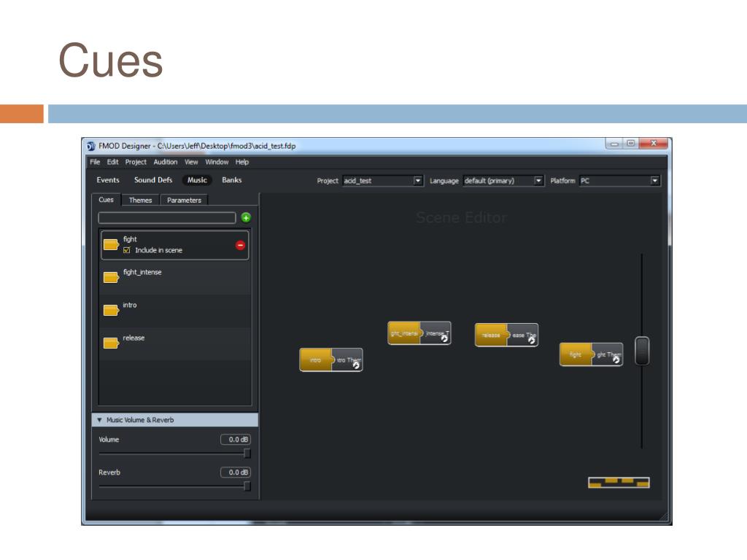
Task: Click the release cue tag icon
Action: [x=111, y=343]
